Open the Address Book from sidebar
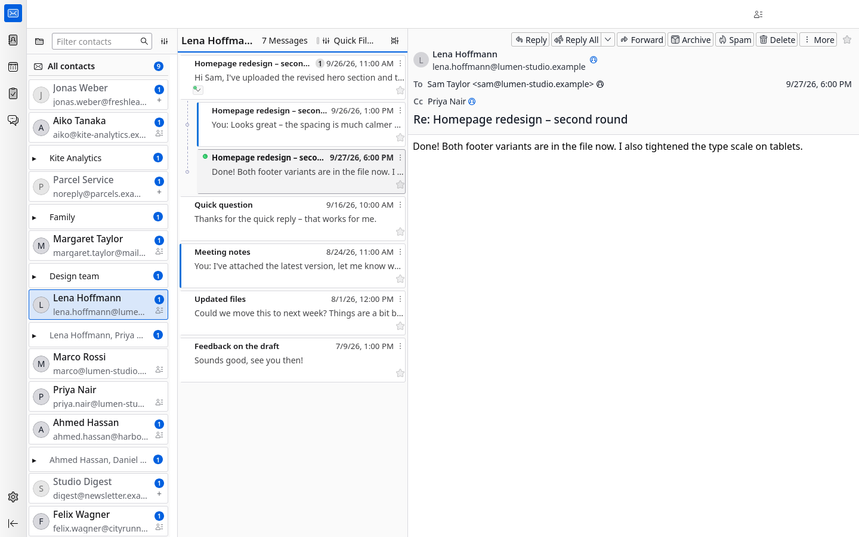The height and width of the screenshot is (537, 859). coord(13,40)
